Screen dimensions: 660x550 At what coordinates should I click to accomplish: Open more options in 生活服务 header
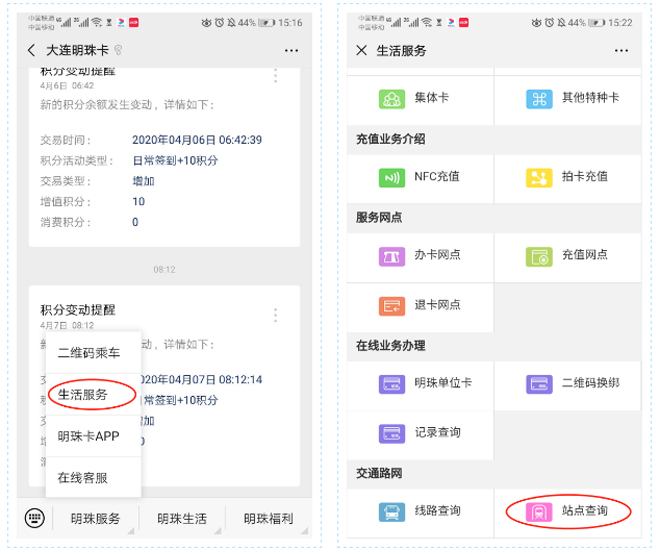(621, 50)
